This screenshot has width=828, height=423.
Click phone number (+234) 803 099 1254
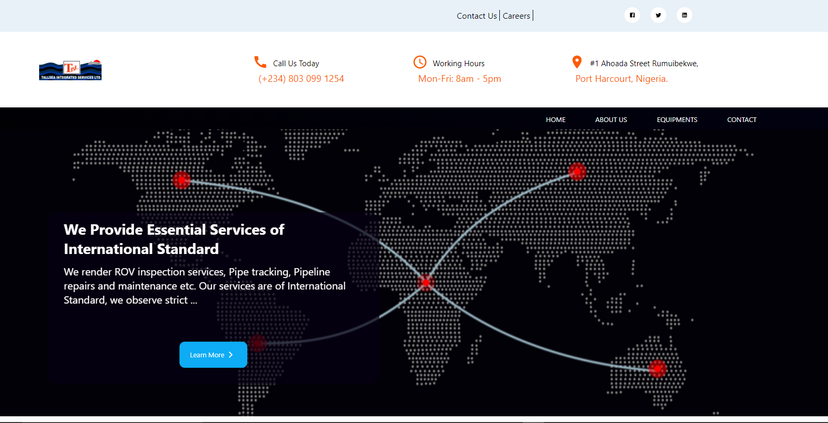click(301, 79)
